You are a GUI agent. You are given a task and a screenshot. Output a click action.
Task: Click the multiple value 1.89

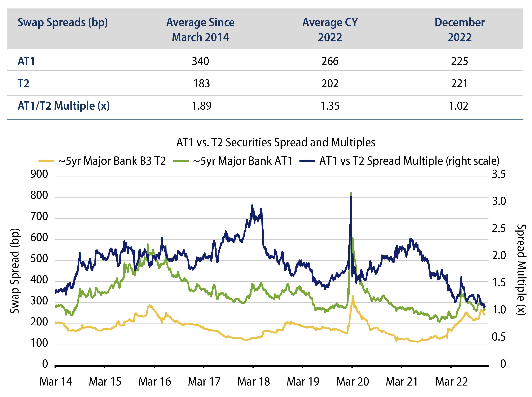click(x=202, y=106)
